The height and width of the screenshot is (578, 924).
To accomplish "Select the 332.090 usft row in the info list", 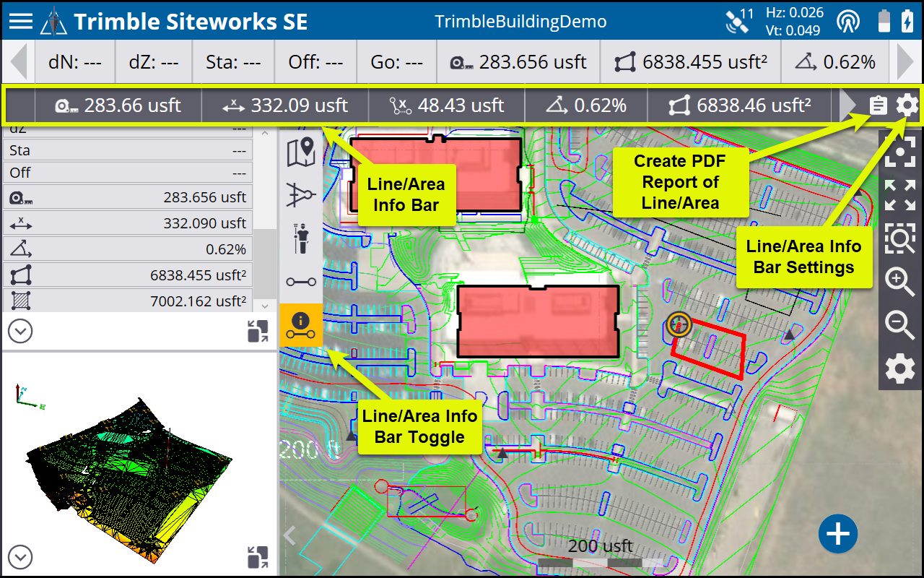I will [x=128, y=223].
